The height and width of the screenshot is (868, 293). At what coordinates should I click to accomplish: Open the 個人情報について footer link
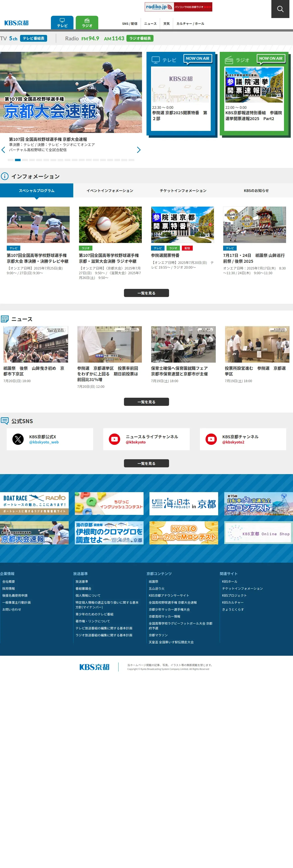coord(88,595)
